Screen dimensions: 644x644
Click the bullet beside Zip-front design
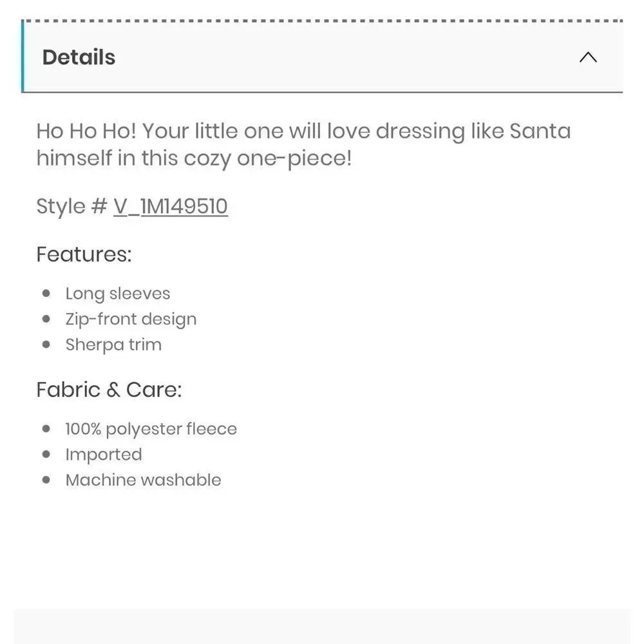(x=46, y=319)
